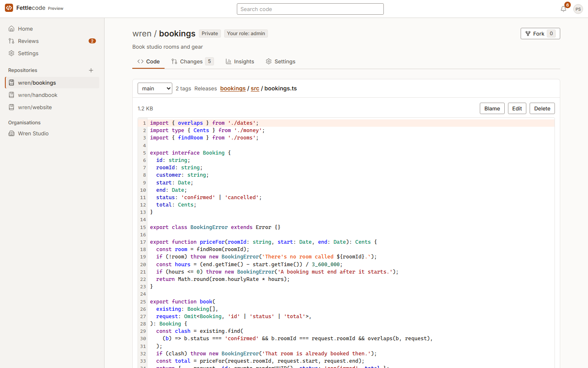Image resolution: width=588 pixels, height=368 pixels.
Task: Click the Fettlecode logo icon
Action: tap(9, 8)
